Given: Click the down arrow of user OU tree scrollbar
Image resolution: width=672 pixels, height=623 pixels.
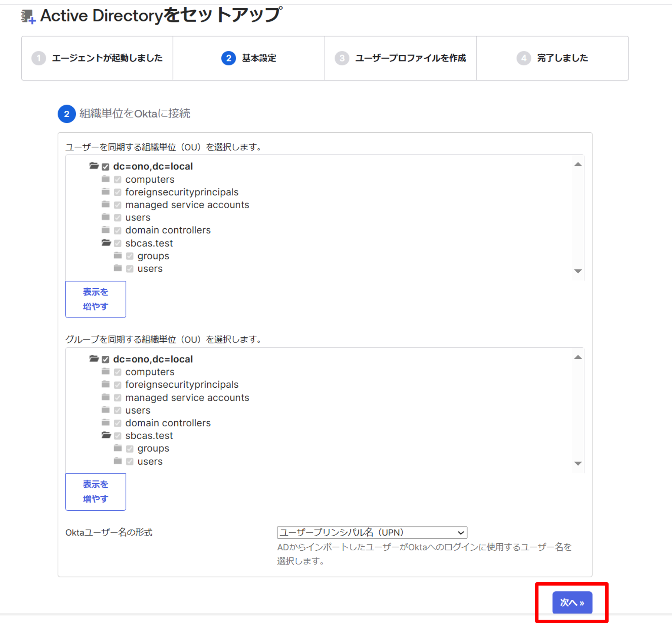Looking at the screenshot, I should coord(578,271).
